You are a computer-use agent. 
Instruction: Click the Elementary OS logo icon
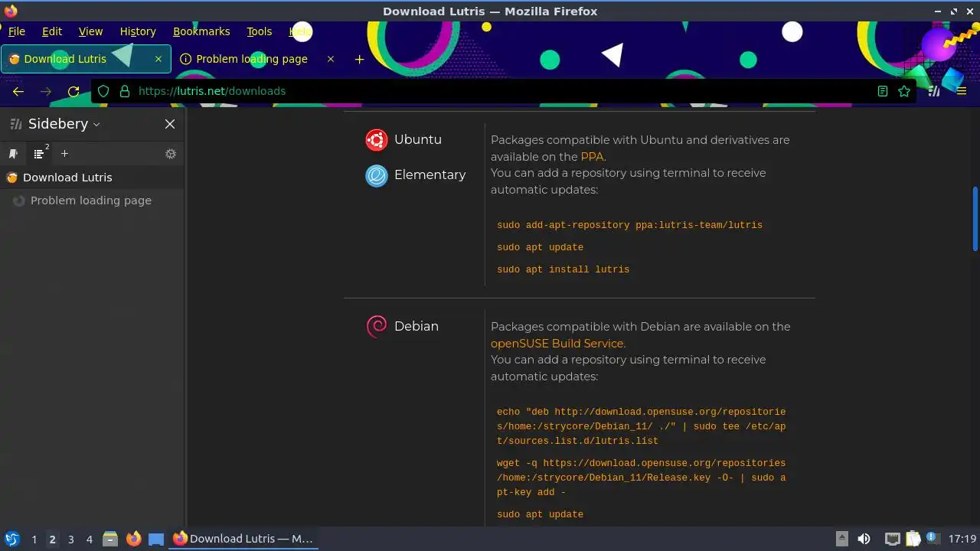click(x=377, y=176)
